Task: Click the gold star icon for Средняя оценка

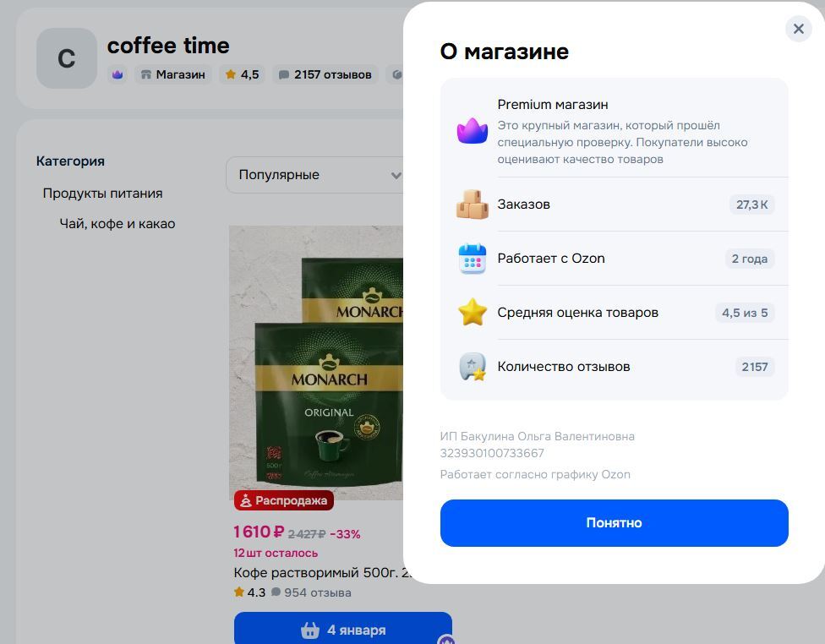Action: [472, 313]
